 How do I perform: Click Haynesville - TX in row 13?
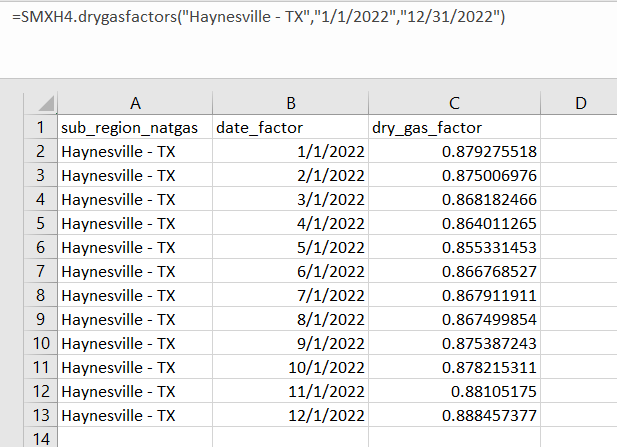coord(135,415)
